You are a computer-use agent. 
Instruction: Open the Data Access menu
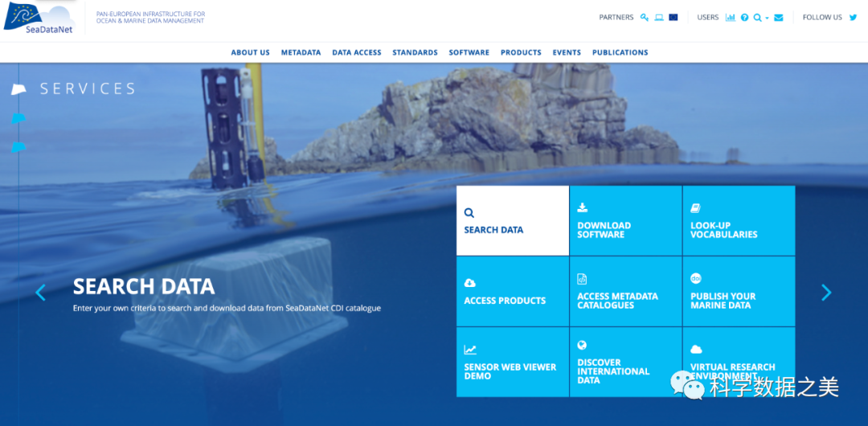(357, 52)
